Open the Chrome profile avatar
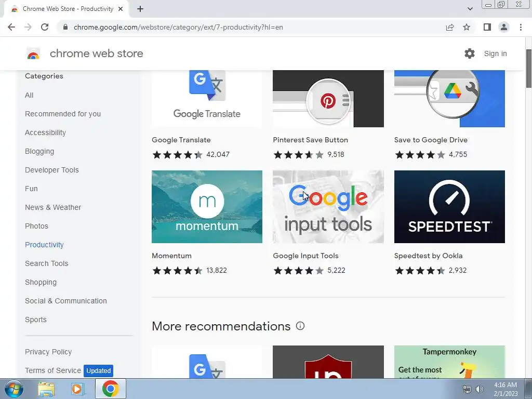532x399 pixels. [x=504, y=27]
